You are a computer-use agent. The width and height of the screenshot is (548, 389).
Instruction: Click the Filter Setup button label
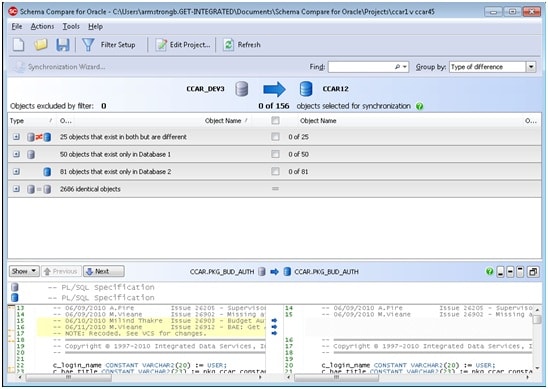118,45
